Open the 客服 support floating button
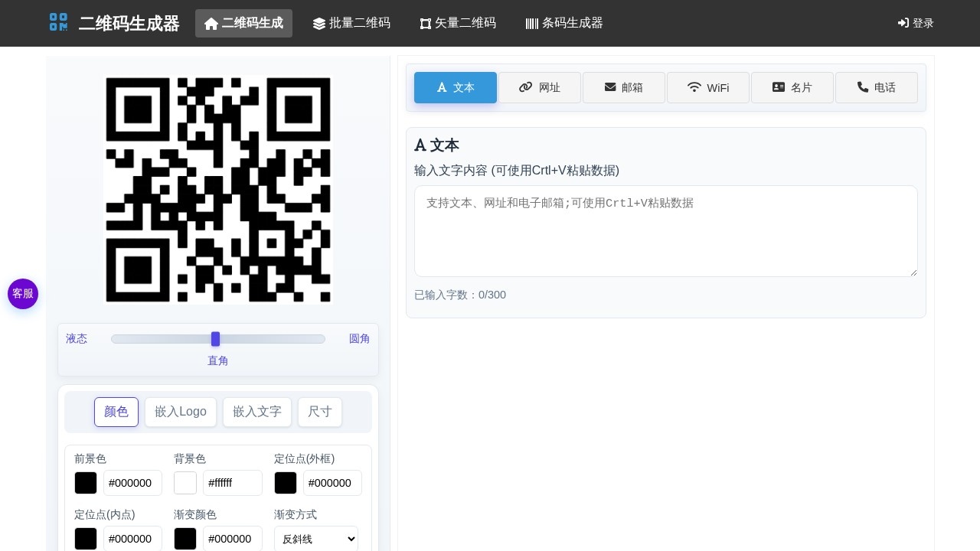 [x=23, y=294]
